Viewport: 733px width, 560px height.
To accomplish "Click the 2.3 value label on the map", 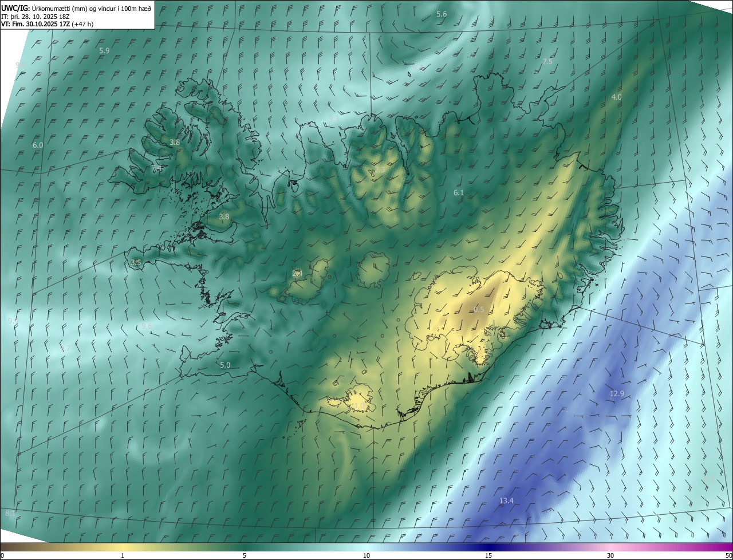I will [x=380, y=169].
